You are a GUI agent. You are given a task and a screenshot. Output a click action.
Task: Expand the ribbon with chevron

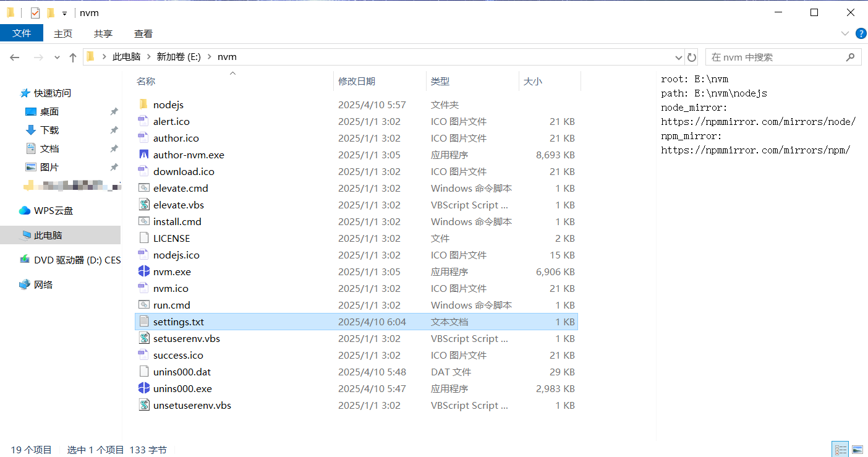point(845,33)
